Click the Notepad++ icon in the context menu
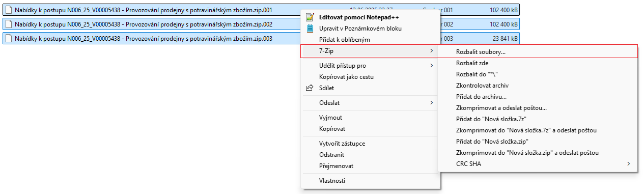 (310, 17)
